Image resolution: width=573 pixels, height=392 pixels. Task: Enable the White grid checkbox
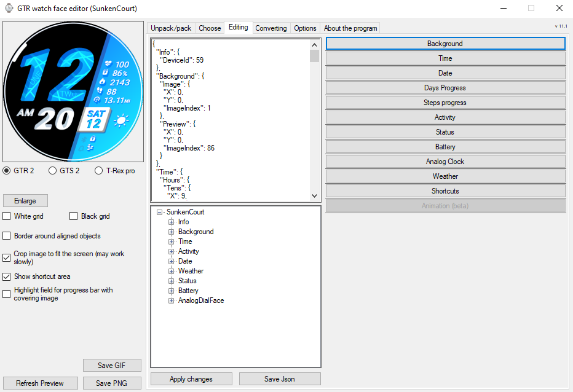7,216
